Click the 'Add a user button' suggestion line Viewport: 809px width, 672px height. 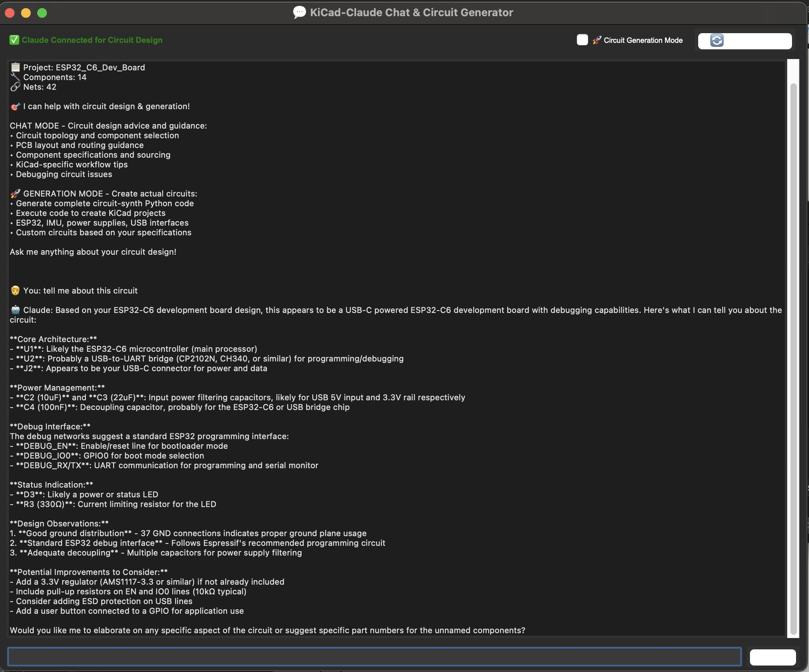point(127,611)
